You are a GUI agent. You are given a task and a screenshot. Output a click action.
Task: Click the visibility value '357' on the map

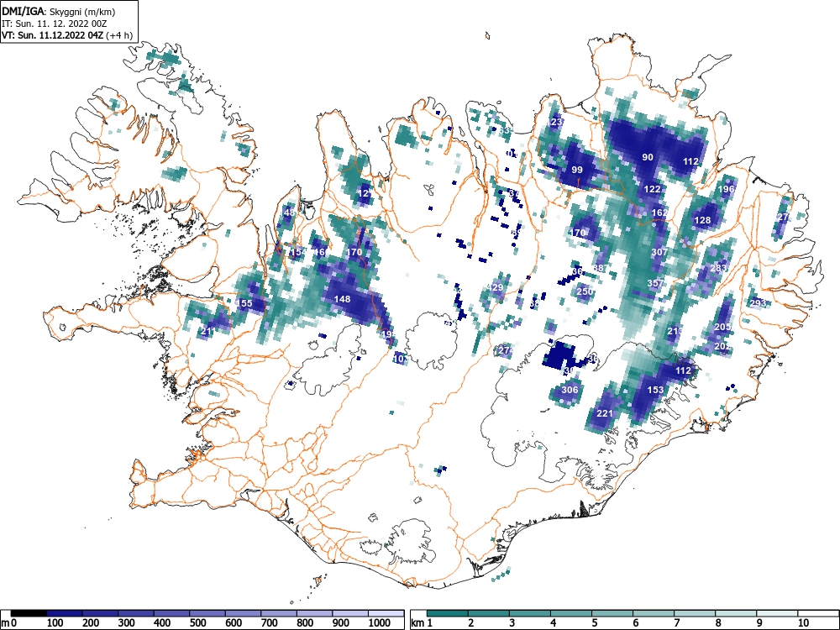click(655, 283)
